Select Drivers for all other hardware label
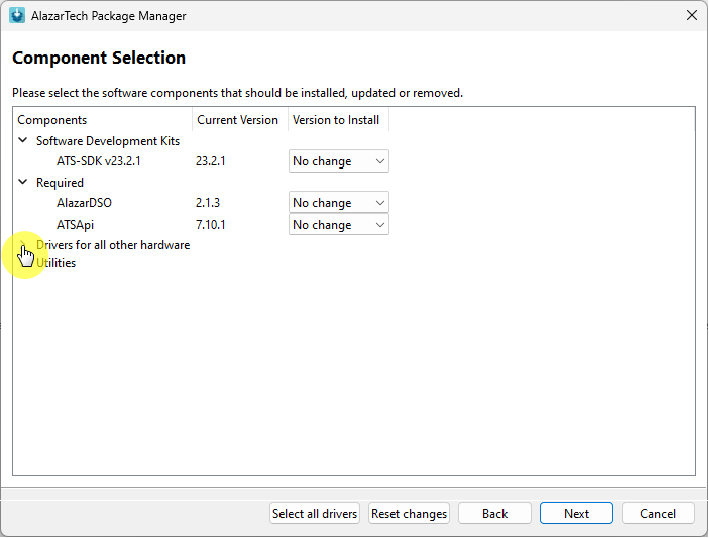709x538 pixels. (113, 245)
